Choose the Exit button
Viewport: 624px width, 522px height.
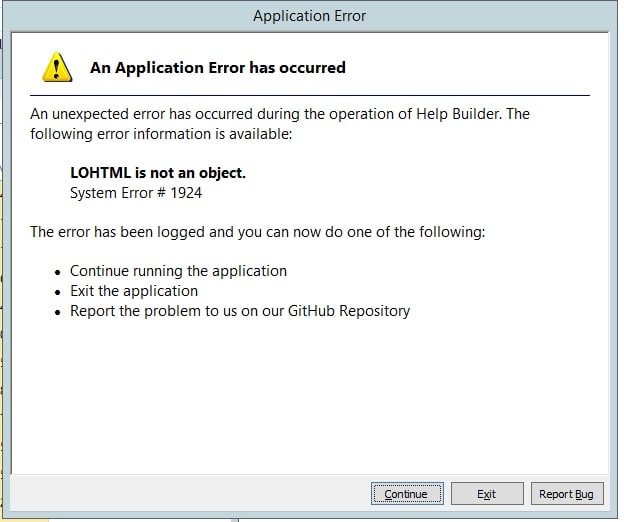coord(487,494)
